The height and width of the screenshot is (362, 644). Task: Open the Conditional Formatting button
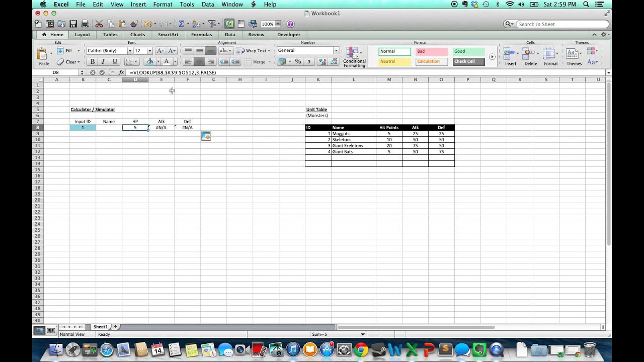pyautogui.click(x=354, y=57)
